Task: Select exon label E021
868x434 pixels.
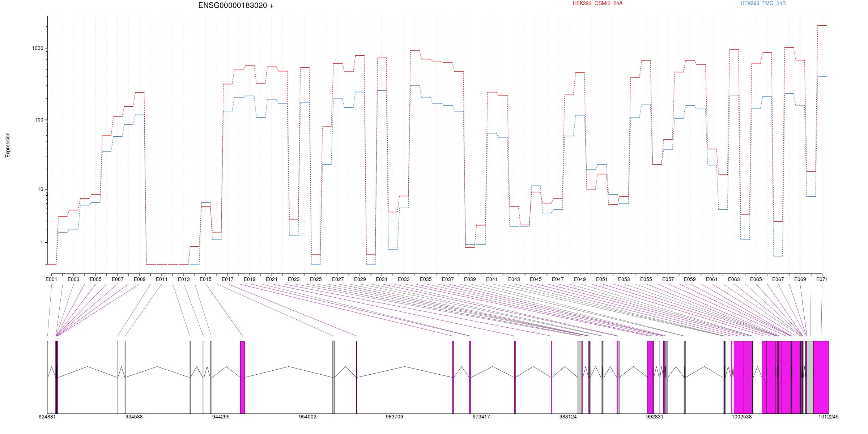Action: tap(272, 279)
